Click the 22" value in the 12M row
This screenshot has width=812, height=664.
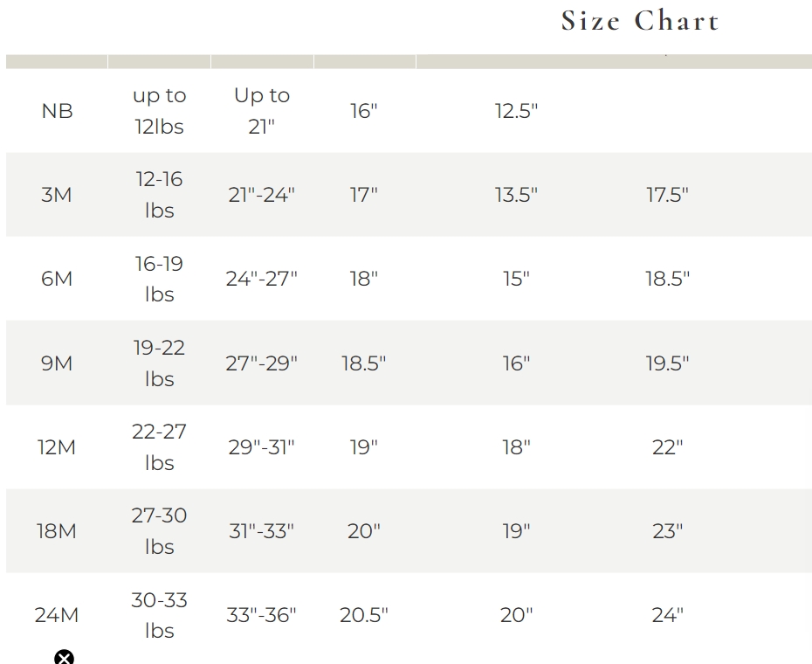[667, 447]
